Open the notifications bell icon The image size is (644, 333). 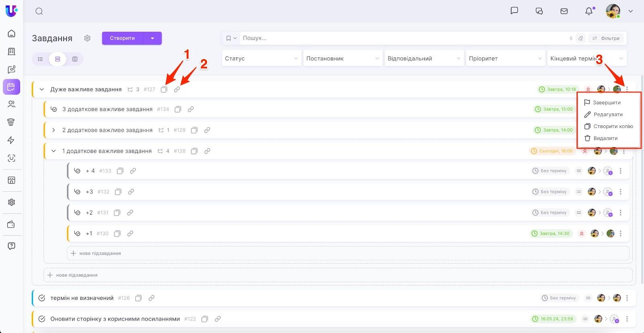[589, 11]
